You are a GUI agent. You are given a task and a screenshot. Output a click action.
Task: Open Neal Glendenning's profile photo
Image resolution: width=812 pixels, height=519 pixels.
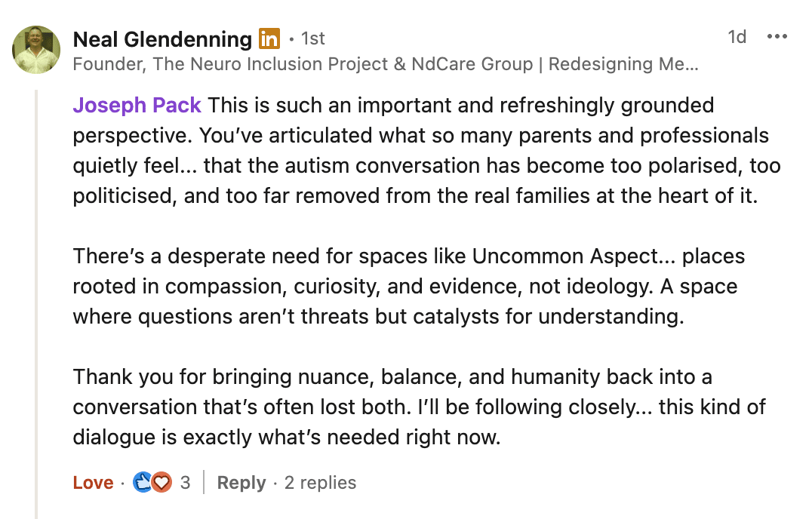coord(36,50)
